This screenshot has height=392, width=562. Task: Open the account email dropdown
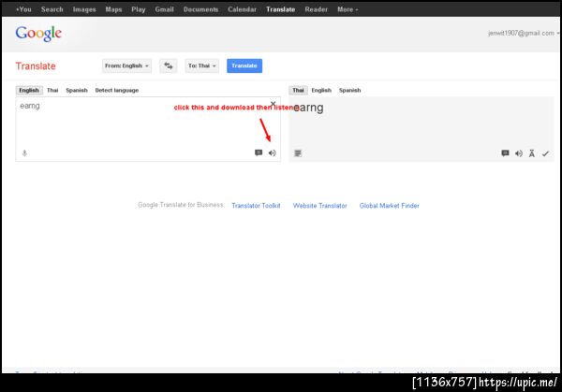point(524,33)
